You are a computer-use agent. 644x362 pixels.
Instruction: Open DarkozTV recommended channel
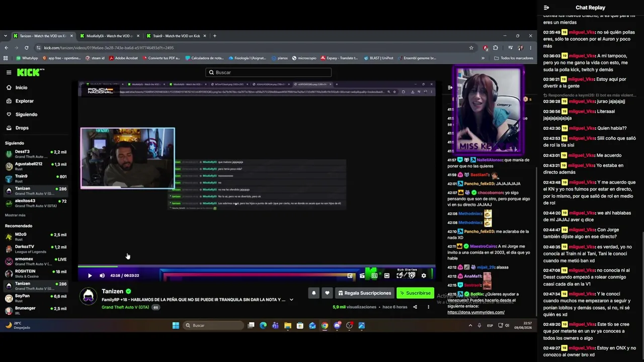(36, 249)
